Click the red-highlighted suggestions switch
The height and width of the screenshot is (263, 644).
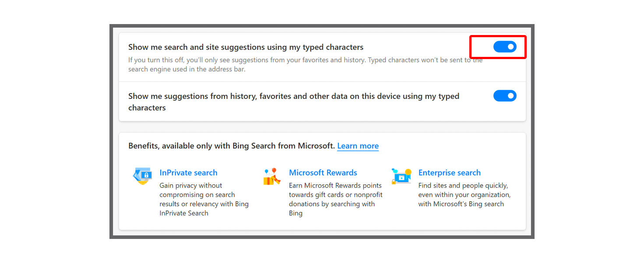[505, 46]
